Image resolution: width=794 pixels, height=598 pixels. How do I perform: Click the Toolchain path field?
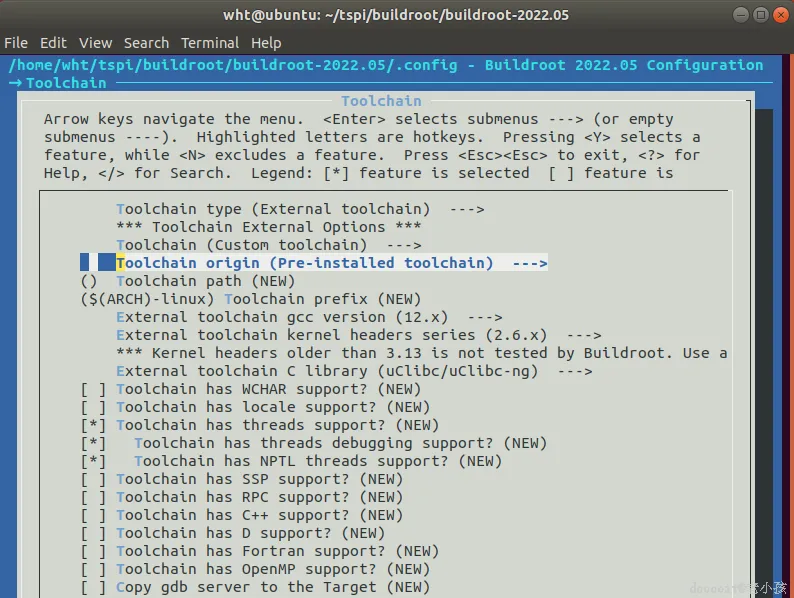click(x=188, y=281)
